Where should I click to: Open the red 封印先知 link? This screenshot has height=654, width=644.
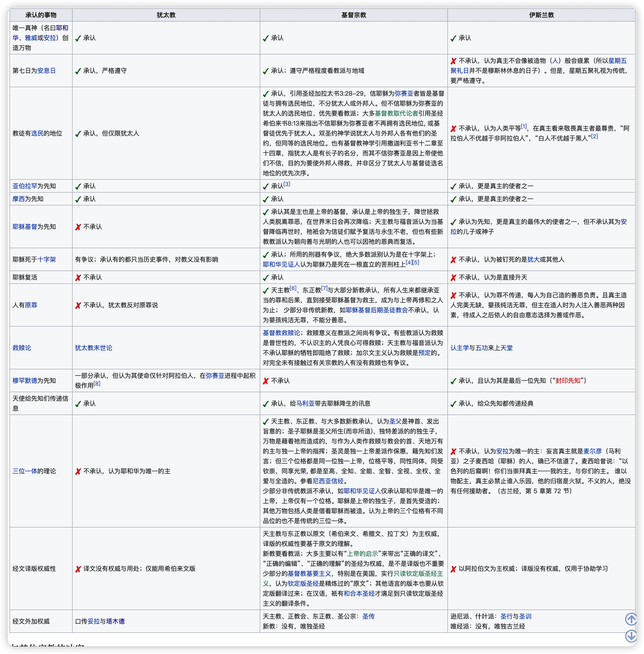pyautogui.click(x=568, y=381)
